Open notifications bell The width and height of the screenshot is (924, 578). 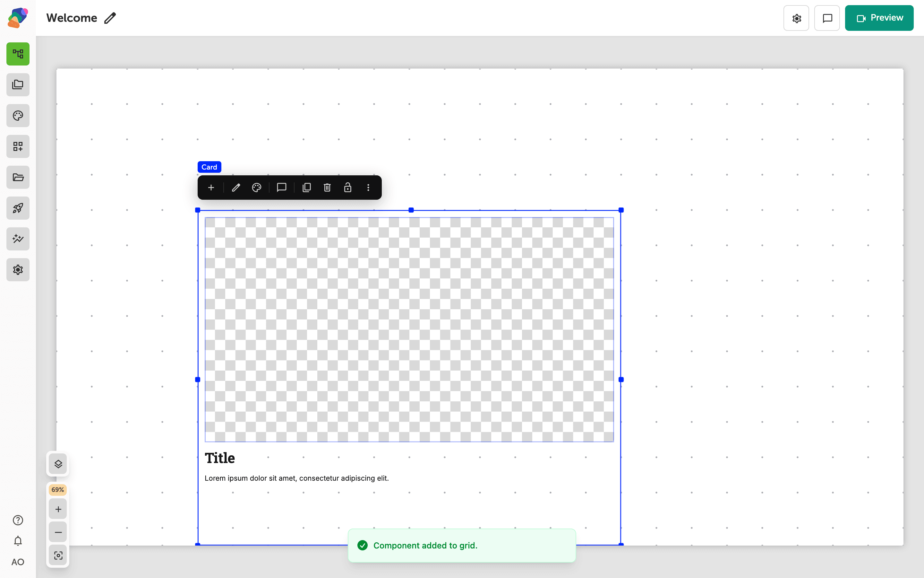tap(18, 541)
